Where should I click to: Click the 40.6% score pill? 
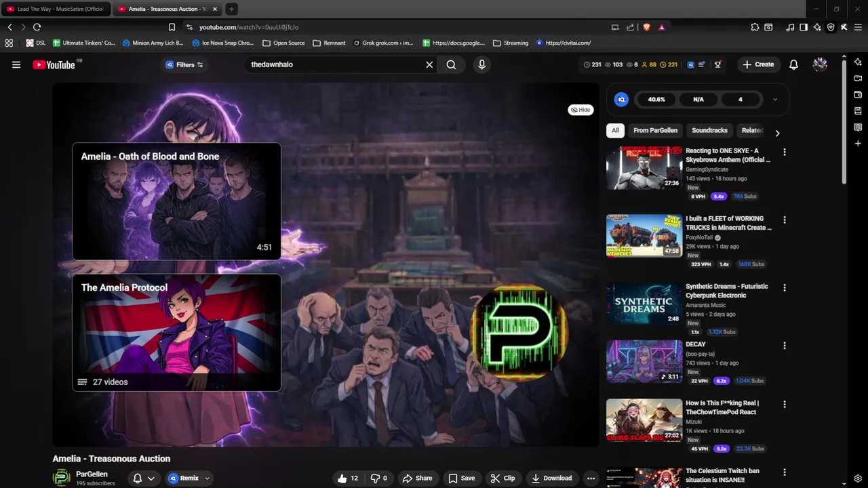tap(656, 100)
